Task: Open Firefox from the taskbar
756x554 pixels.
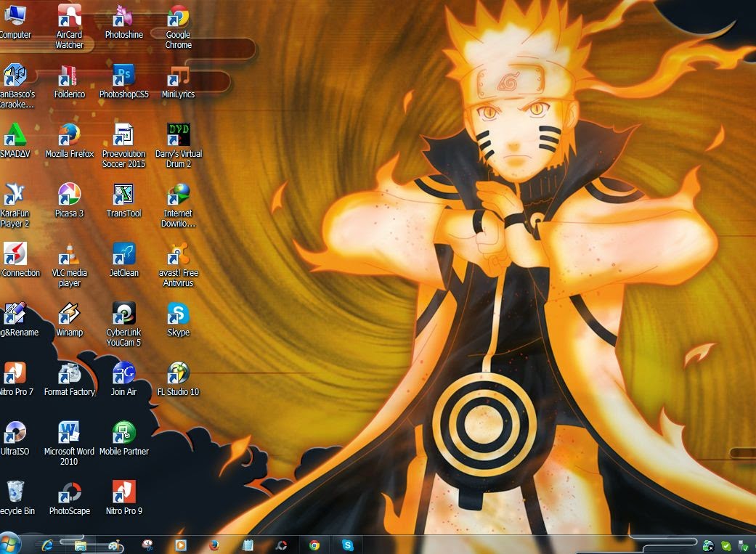Action: (214, 545)
